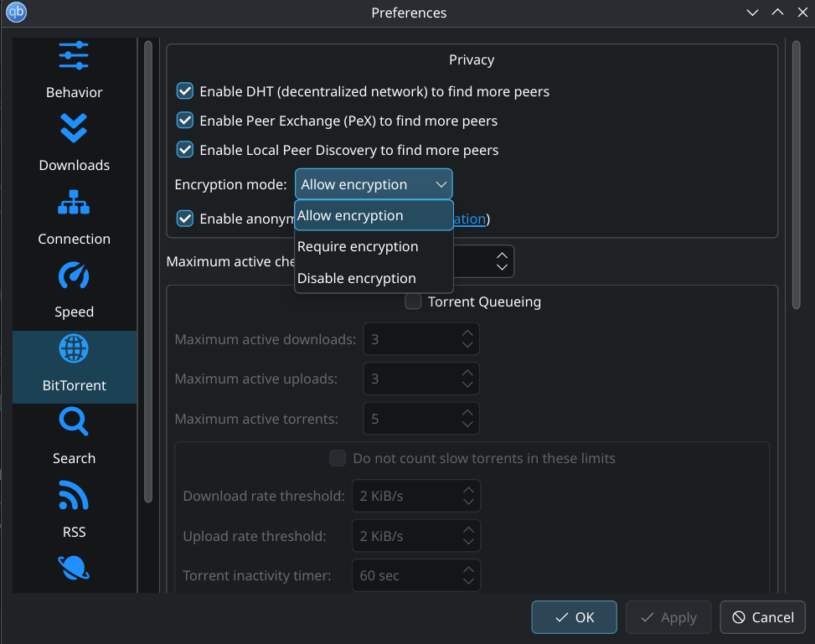Open the RSS feed icon
Screen dimensions: 815x644
click(74, 495)
